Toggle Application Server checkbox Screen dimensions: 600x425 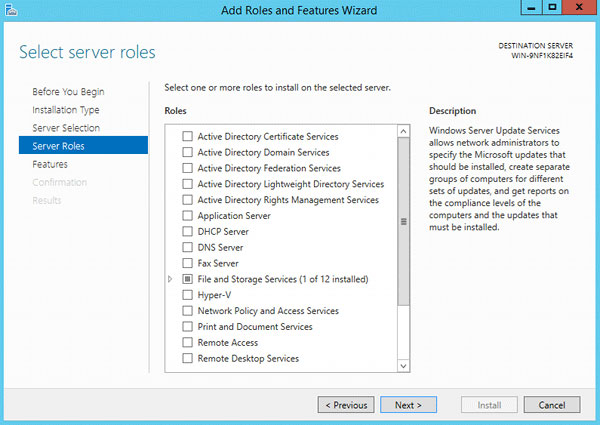(188, 216)
